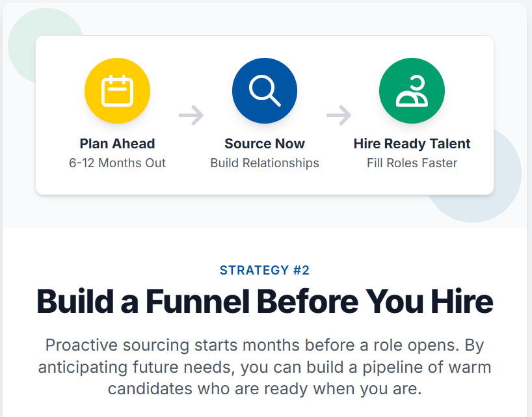The image size is (532, 417).
Task: Select the Source Now label
Action: point(265,144)
